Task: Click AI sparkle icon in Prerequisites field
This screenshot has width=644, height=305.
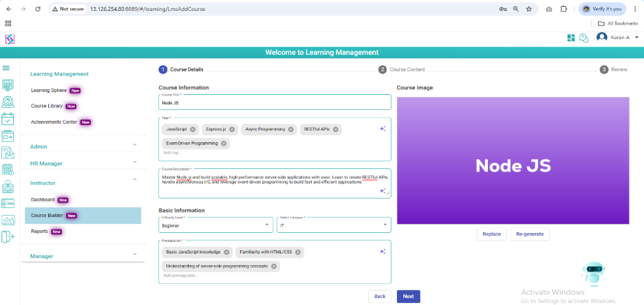Action: [x=383, y=251]
